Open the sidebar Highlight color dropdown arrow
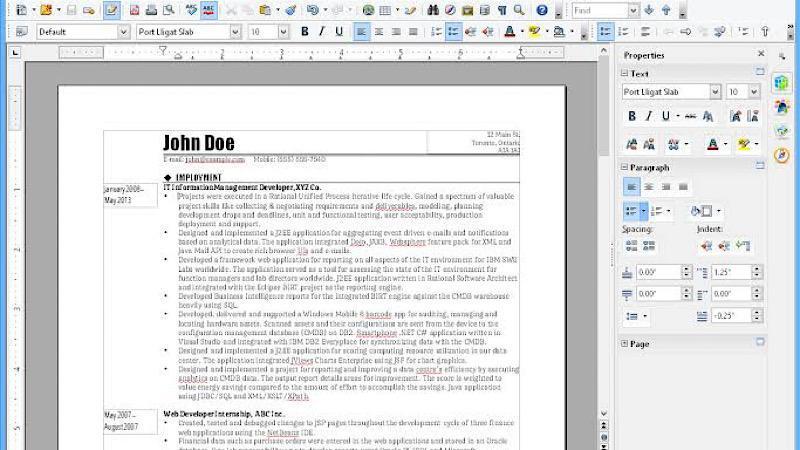800x450 pixels. [x=756, y=144]
